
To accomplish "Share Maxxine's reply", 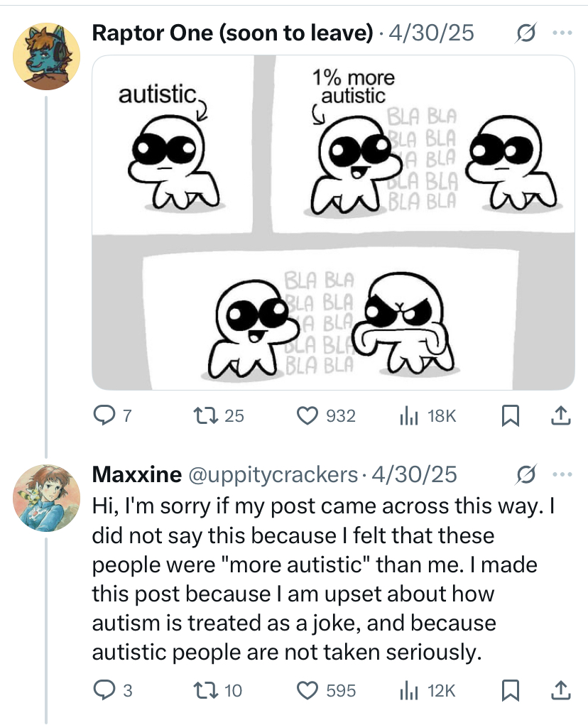I will coord(560,689).
